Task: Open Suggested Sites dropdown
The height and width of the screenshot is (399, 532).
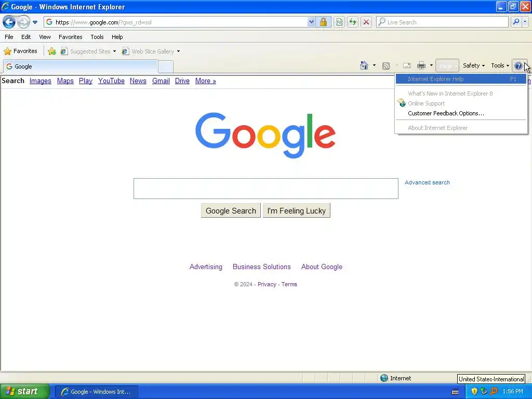Action: tap(88, 51)
